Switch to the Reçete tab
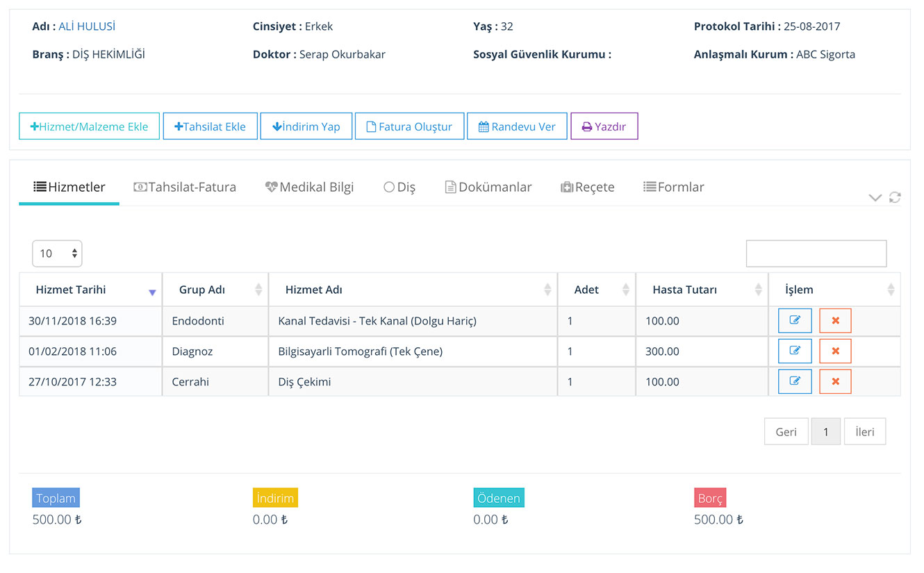The height and width of the screenshot is (573, 924). 588,187
